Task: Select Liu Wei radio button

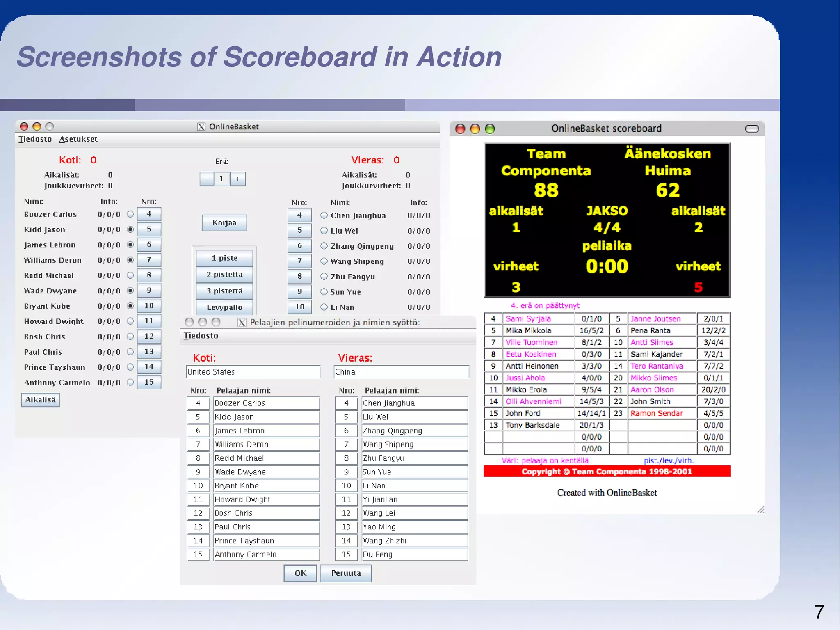Action: coord(324,230)
